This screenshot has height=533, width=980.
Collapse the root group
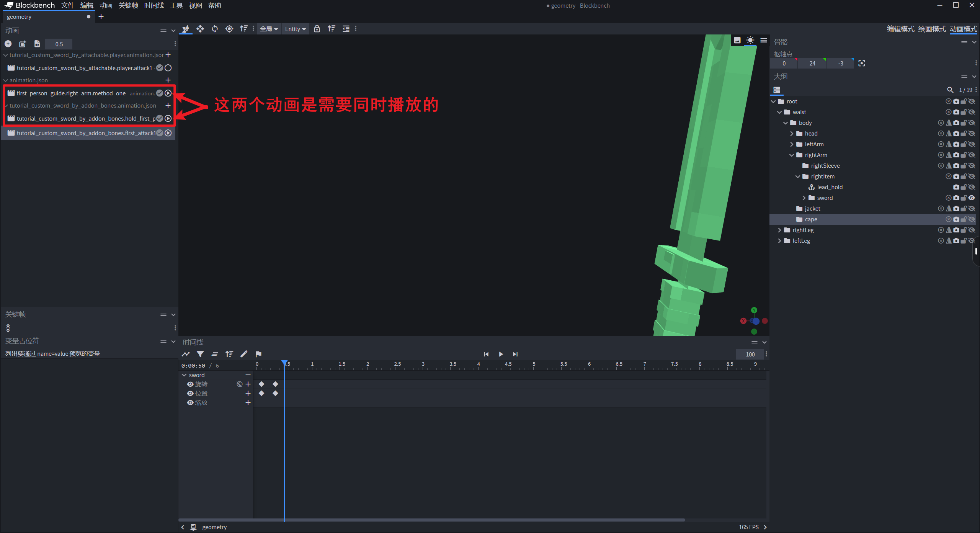pyautogui.click(x=773, y=101)
